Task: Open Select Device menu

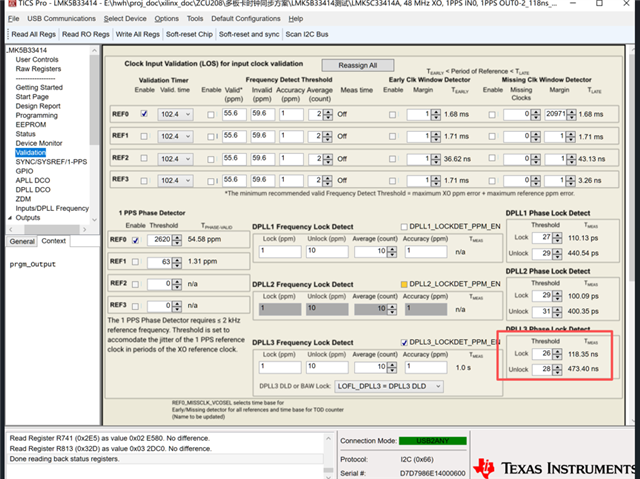Action: 125,19
